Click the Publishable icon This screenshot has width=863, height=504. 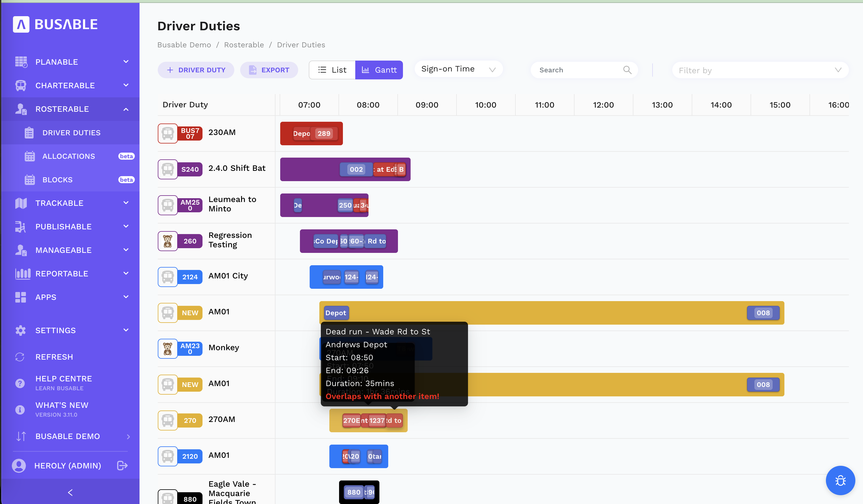(21, 227)
